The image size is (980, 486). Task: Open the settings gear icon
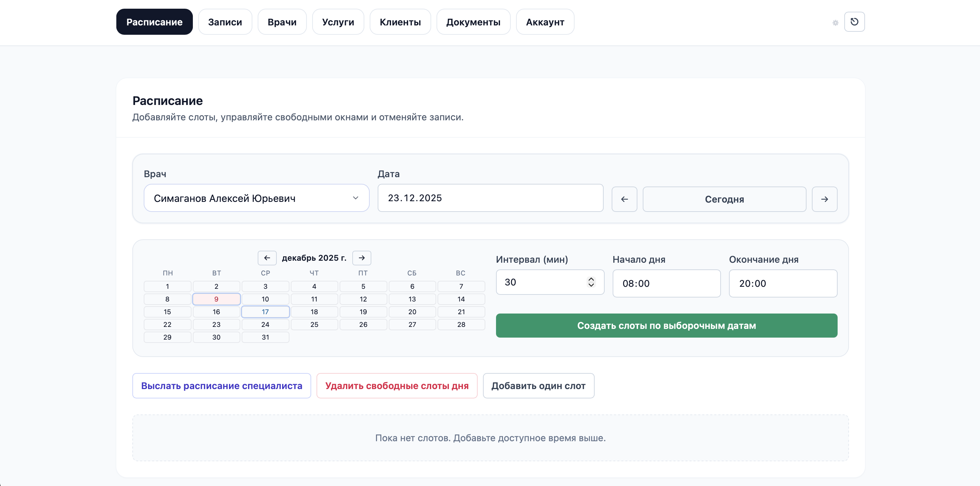click(835, 23)
